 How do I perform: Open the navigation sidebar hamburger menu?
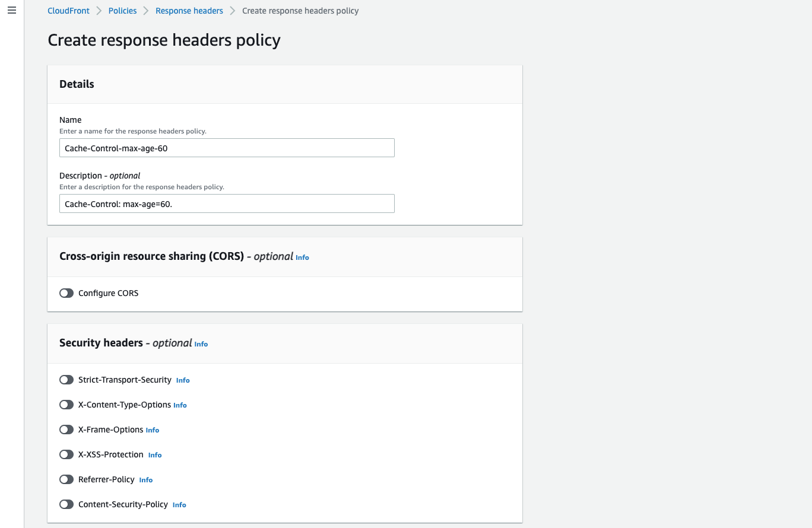pyautogui.click(x=11, y=10)
